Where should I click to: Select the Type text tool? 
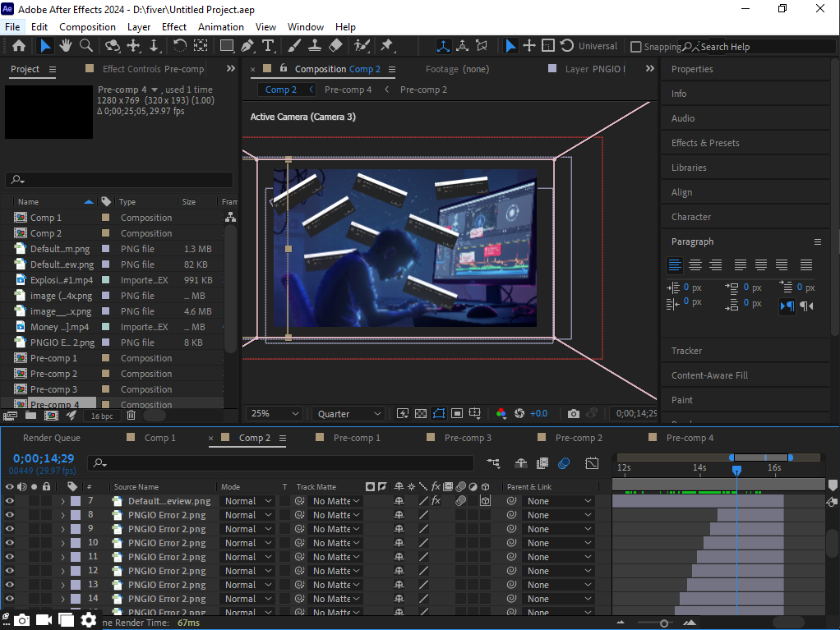click(x=268, y=46)
